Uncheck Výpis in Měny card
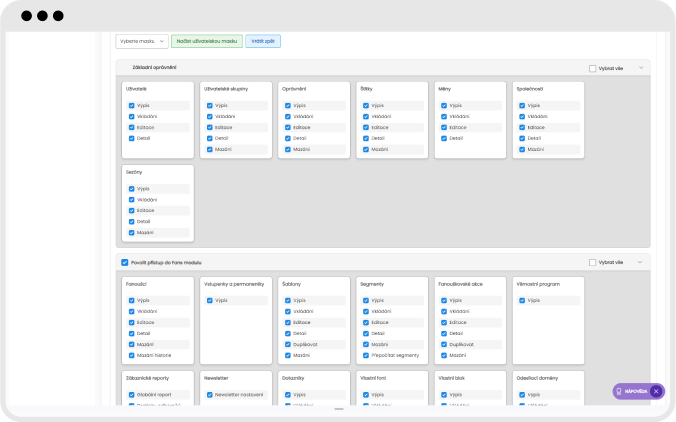The image size is (676, 422). point(444,106)
